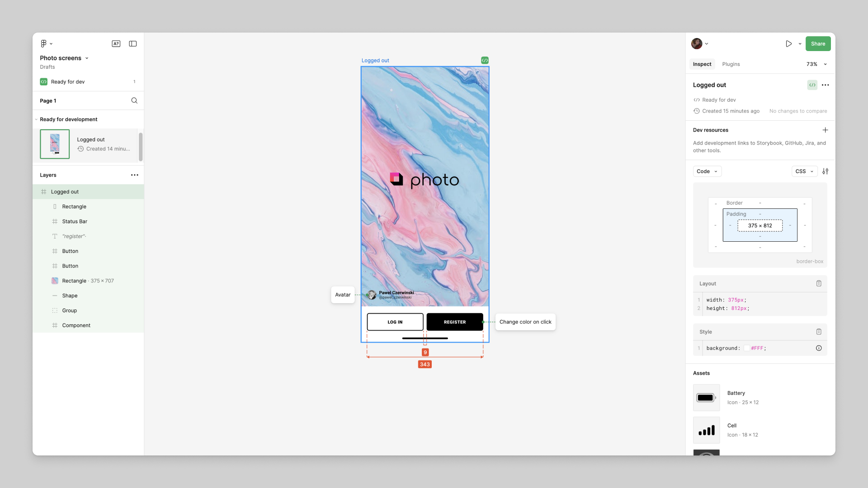Click the add Dev resources plus icon

pos(826,130)
